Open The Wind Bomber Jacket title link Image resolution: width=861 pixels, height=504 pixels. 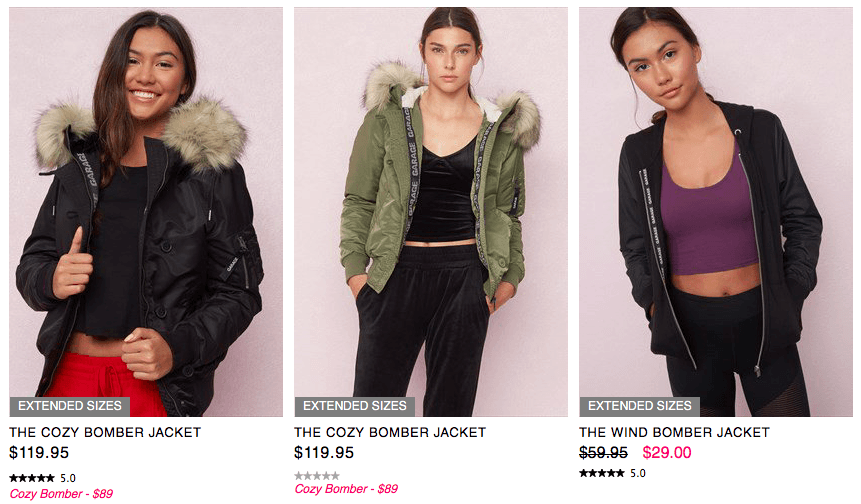(674, 433)
